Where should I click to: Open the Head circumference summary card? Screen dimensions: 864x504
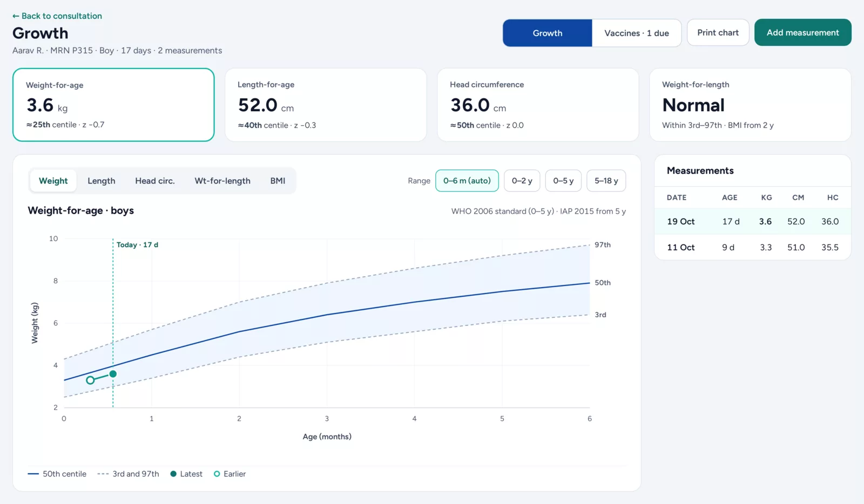coord(538,105)
